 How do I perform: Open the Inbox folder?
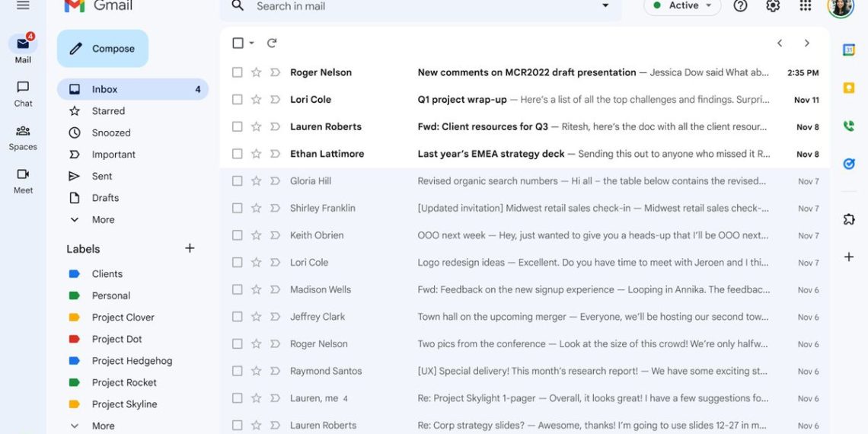(132, 89)
